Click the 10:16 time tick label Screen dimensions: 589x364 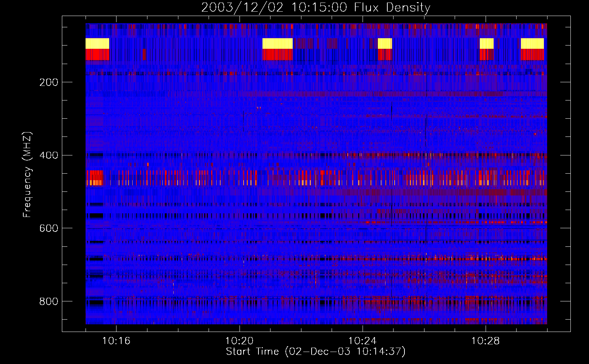[116, 341]
